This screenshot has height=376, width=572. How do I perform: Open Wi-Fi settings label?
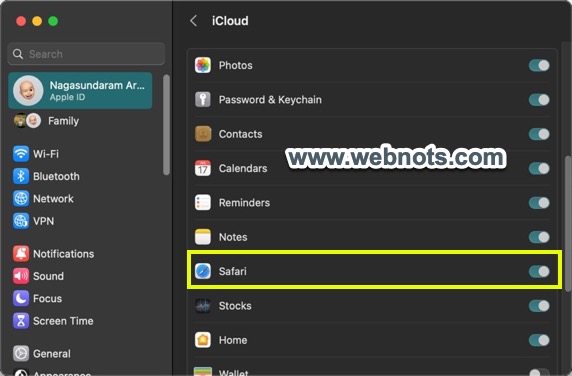[46, 154]
